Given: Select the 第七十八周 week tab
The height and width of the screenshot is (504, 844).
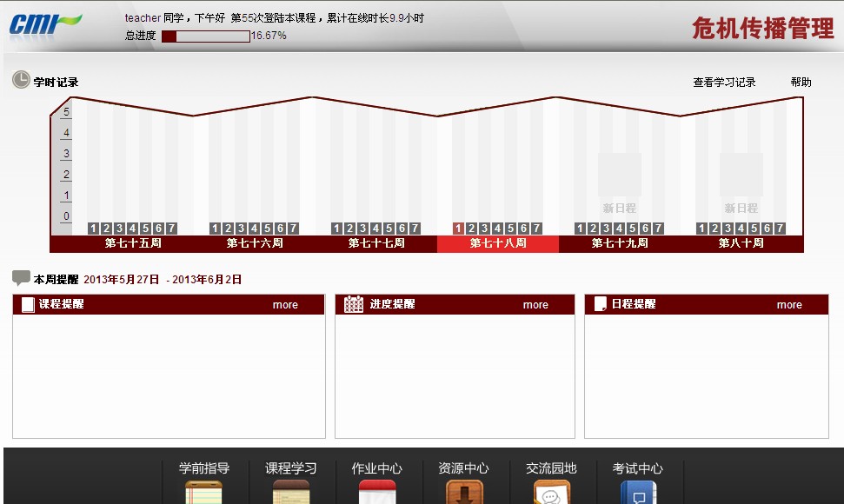Looking at the screenshot, I should click(498, 243).
